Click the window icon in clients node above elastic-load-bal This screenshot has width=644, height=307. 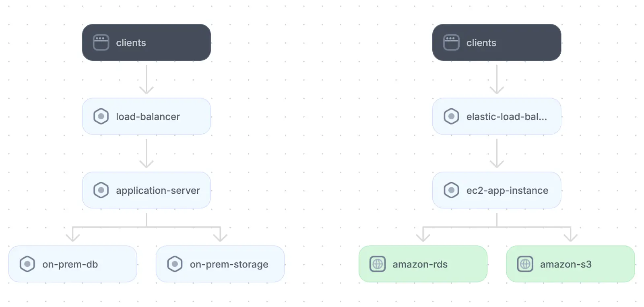click(x=451, y=42)
